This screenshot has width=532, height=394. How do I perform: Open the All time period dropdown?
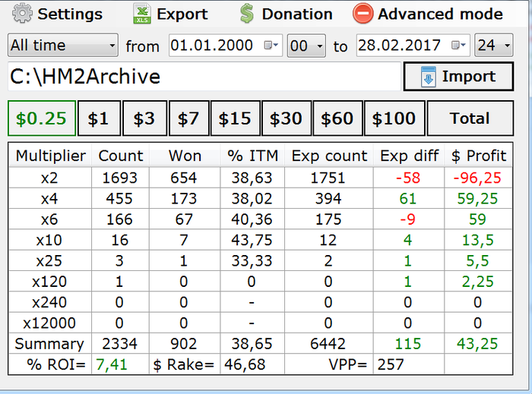tap(63, 45)
